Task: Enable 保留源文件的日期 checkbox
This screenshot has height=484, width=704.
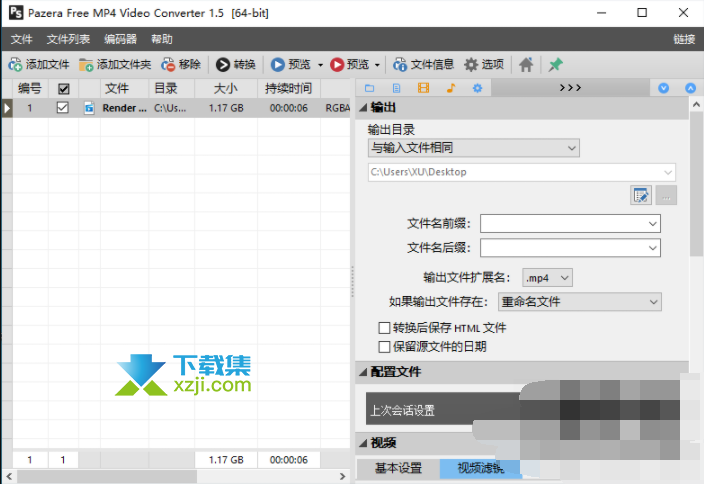Action: click(384, 347)
